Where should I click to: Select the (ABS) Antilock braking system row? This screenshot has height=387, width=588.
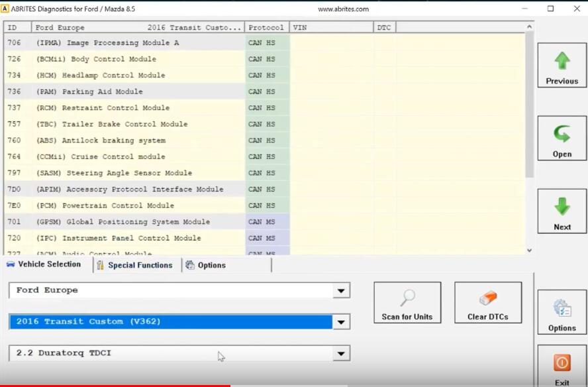coord(264,140)
